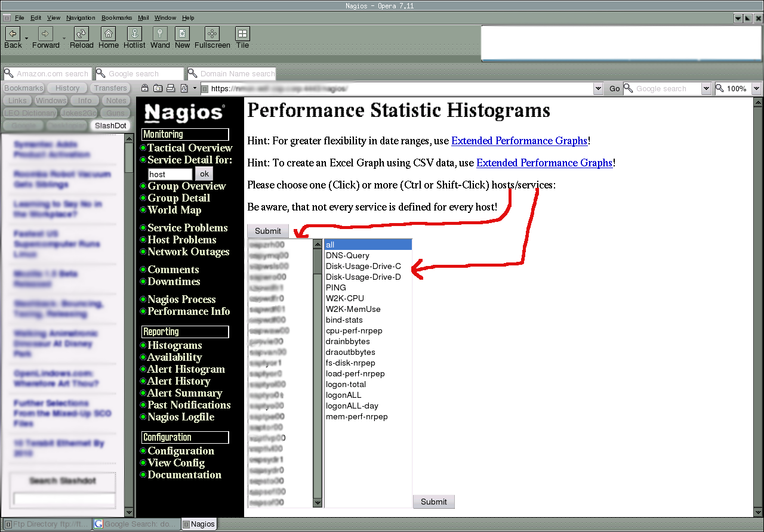Open the View Config link
This screenshot has height=532, width=764.
tap(176, 463)
